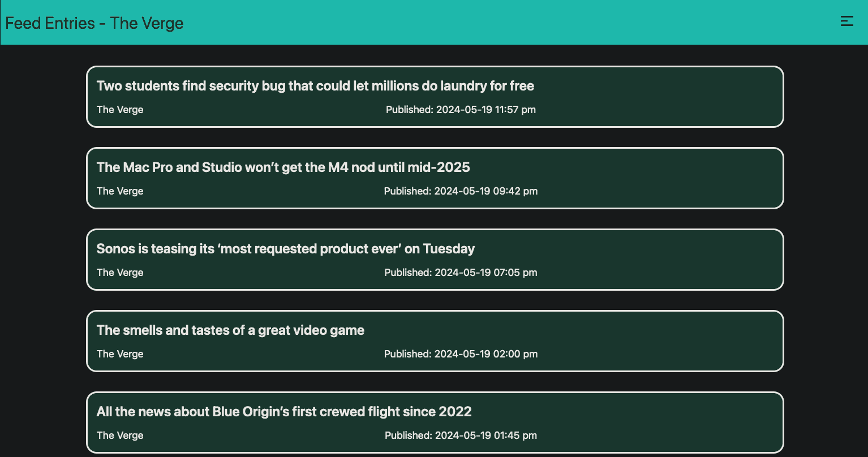The width and height of the screenshot is (868, 457).
Task: Click the published timestamp 01:45 pm
Action: tap(461, 436)
